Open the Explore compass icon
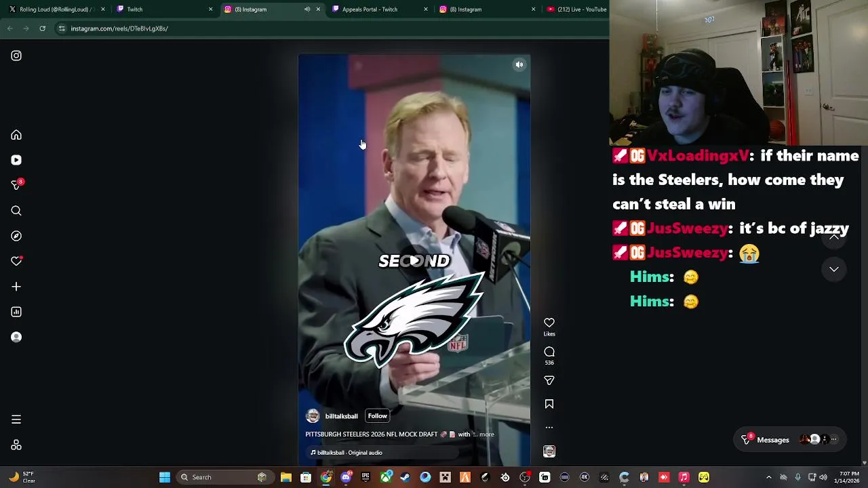The image size is (868, 488). click(16, 236)
